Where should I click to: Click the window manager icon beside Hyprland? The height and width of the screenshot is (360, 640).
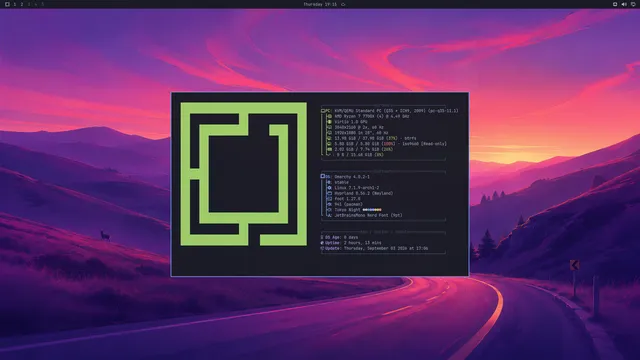click(329, 193)
